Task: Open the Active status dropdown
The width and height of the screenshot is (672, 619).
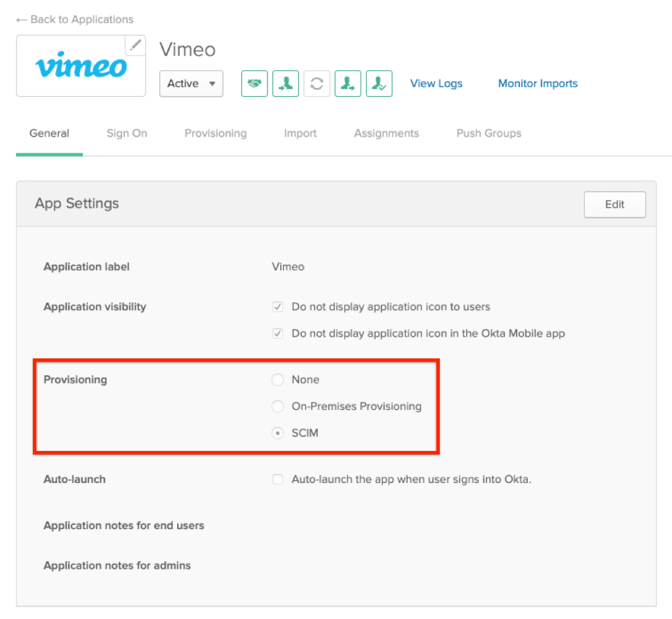Action: [191, 84]
